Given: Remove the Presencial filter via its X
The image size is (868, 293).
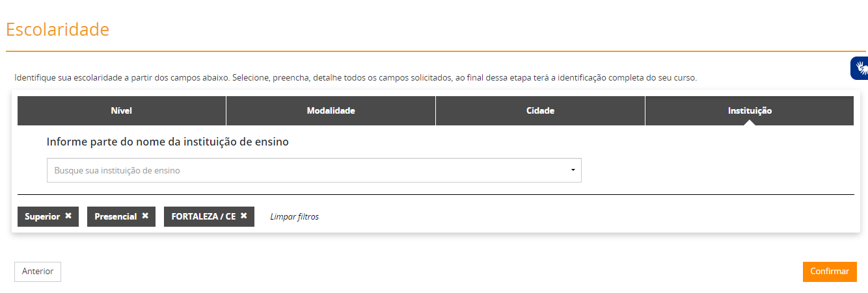Looking at the screenshot, I should point(145,216).
